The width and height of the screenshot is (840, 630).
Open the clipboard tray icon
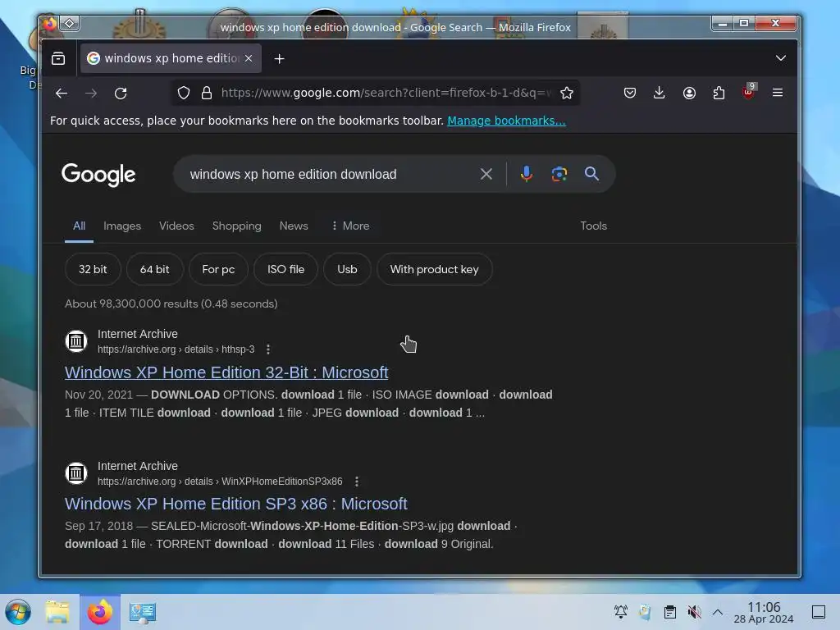(669, 612)
